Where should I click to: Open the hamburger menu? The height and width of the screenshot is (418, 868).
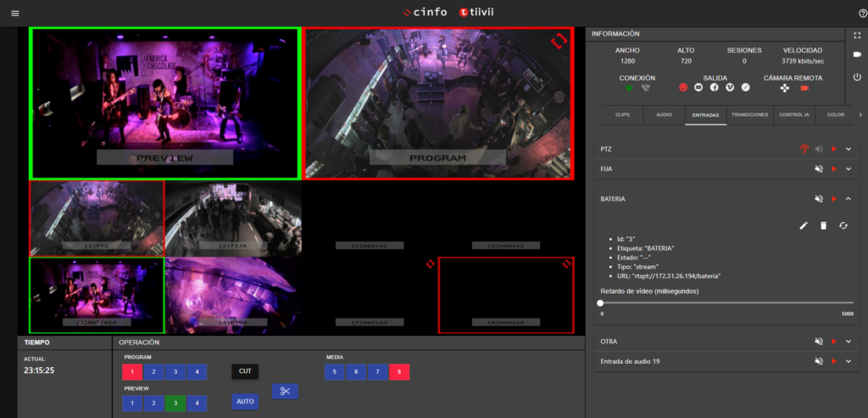14,13
